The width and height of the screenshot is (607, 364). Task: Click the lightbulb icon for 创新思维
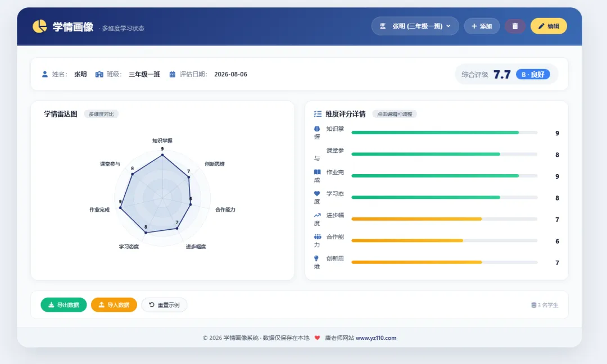pyautogui.click(x=316, y=258)
